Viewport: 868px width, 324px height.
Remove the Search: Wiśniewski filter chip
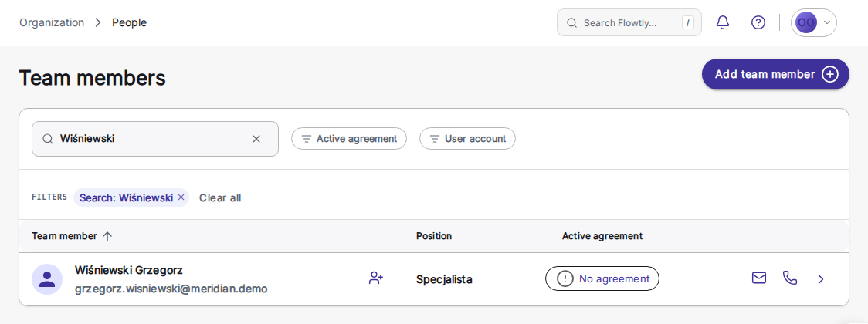(x=181, y=197)
